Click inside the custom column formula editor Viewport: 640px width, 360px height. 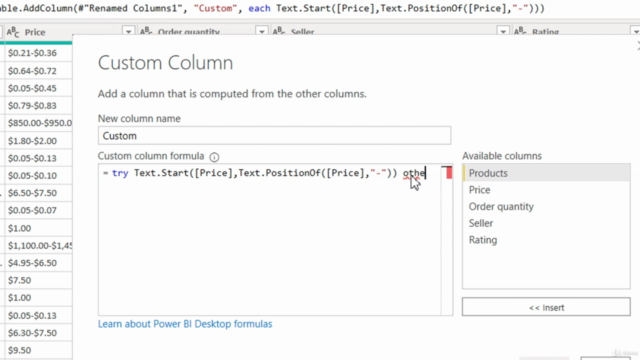click(269, 239)
